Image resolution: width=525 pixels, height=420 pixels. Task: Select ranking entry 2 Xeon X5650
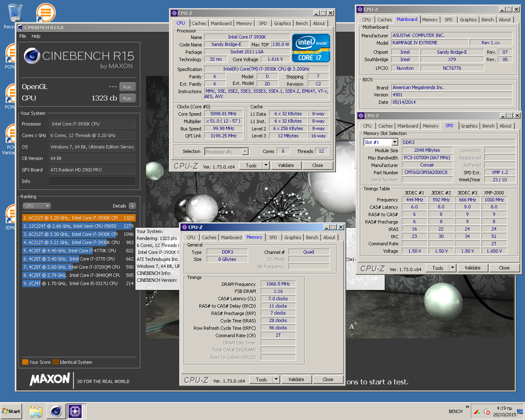79,226
